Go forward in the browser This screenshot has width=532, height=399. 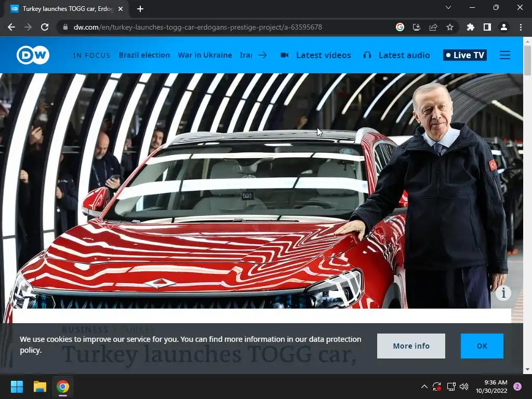point(28,27)
